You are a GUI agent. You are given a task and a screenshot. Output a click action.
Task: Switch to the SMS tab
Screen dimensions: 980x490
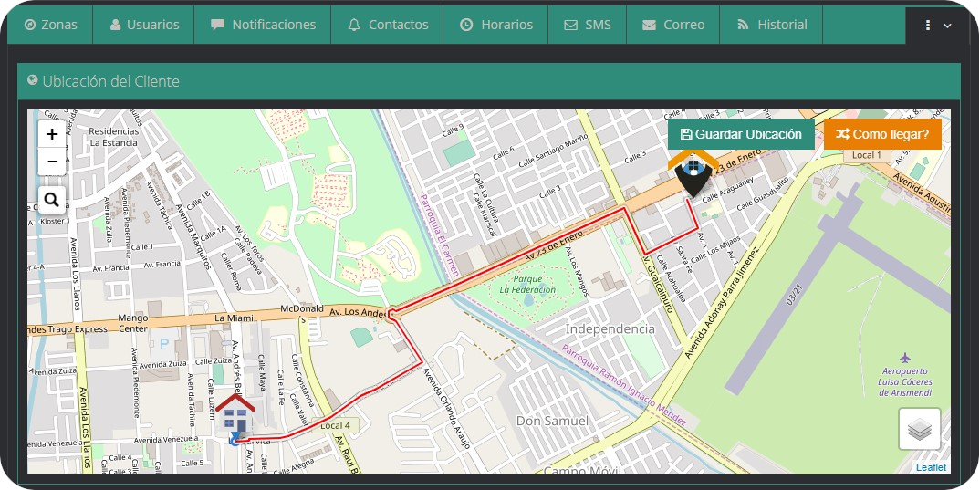(x=587, y=25)
